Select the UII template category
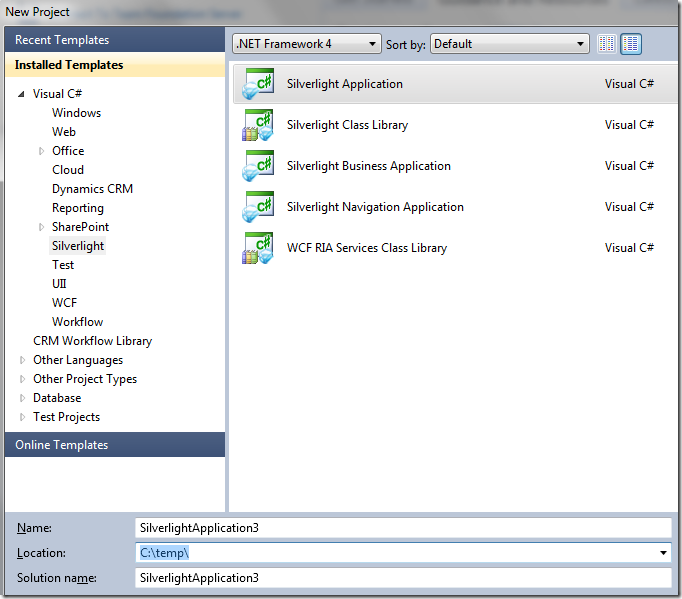 (59, 284)
